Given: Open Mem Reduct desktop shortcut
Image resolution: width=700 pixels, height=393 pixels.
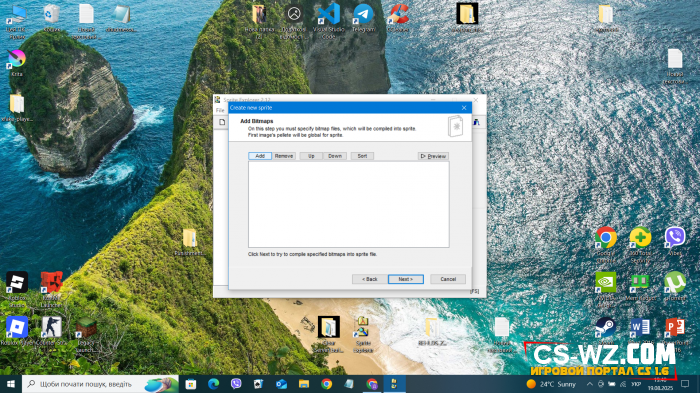Looking at the screenshot, I should point(640,286).
